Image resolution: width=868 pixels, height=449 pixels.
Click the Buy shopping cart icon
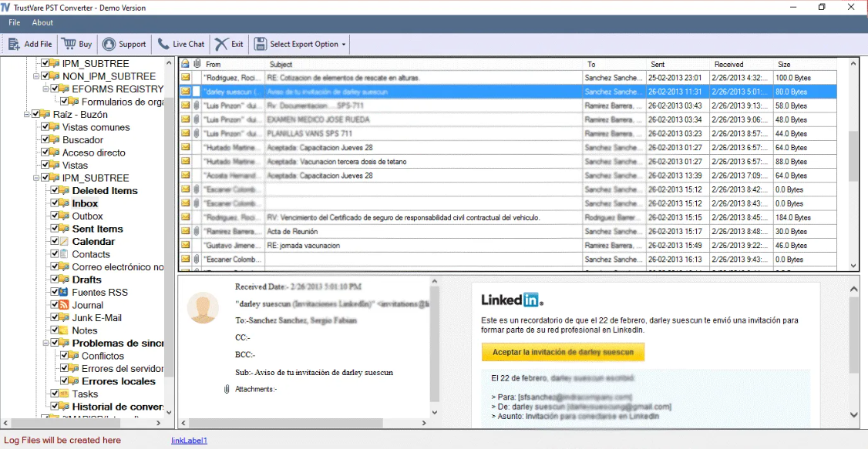(x=69, y=44)
